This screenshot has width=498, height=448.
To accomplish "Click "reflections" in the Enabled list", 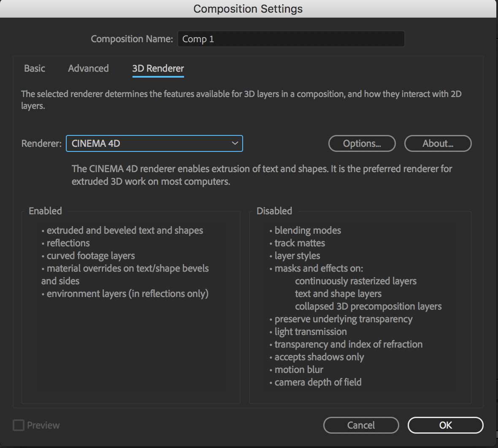I will [x=68, y=243].
